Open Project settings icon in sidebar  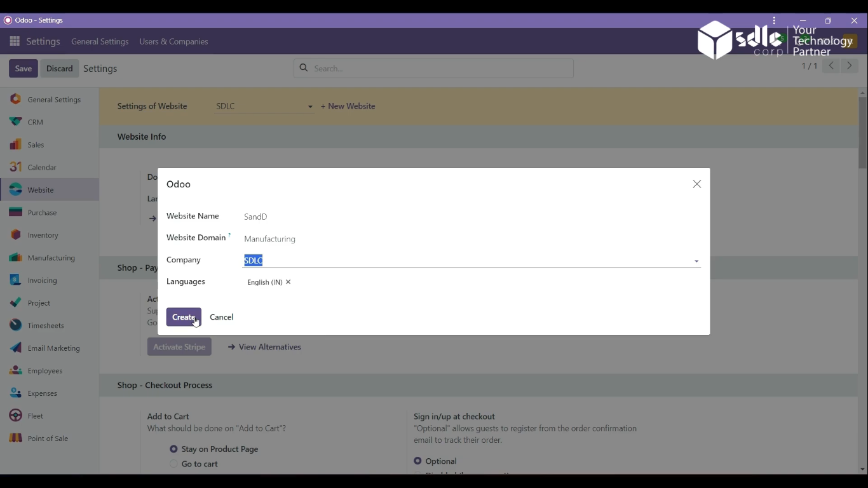tap(15, 303)
